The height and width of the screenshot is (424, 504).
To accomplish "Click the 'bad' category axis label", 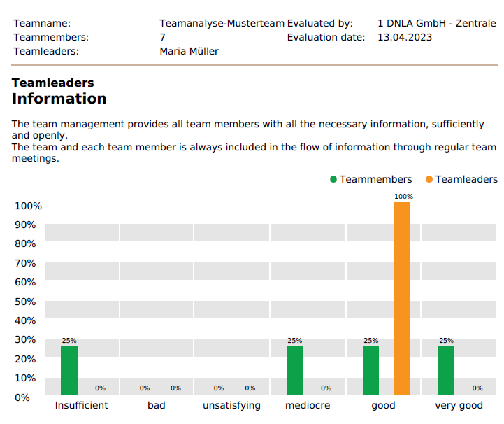I will [157, 406].
